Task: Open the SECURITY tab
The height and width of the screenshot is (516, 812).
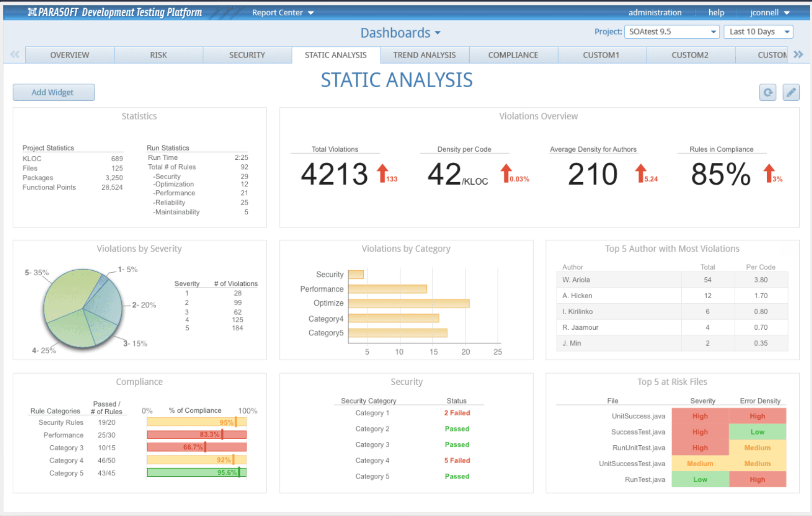Action: click(247, 55)
